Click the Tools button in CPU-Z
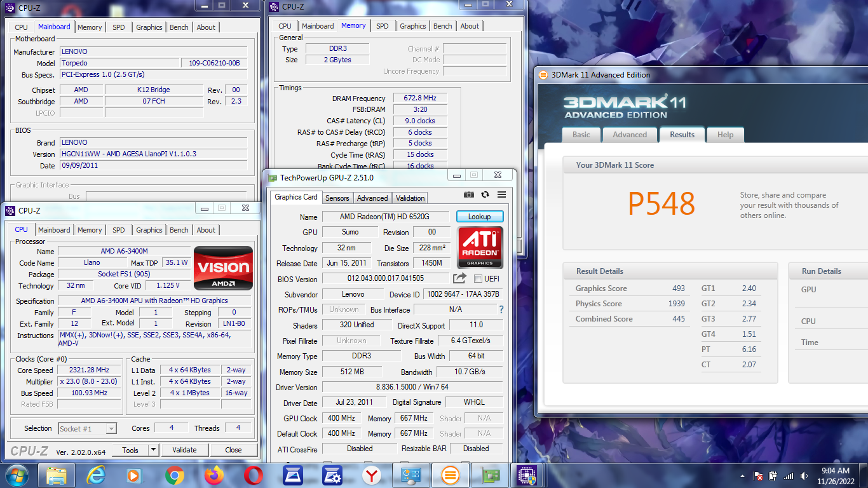868x488 pixels. [131, 450]
